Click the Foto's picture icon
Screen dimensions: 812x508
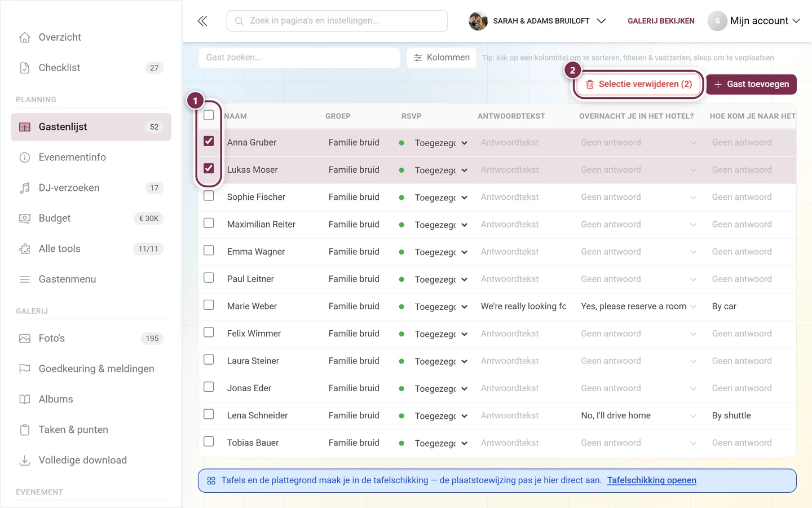25,339
